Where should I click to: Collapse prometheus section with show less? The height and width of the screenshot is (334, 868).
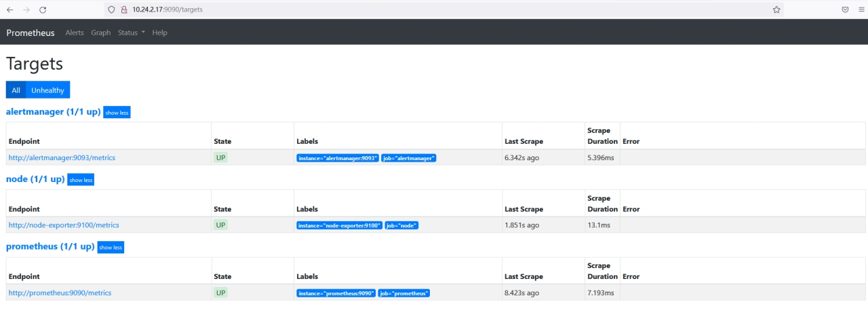pyautogui.click(x=111, y=247)
